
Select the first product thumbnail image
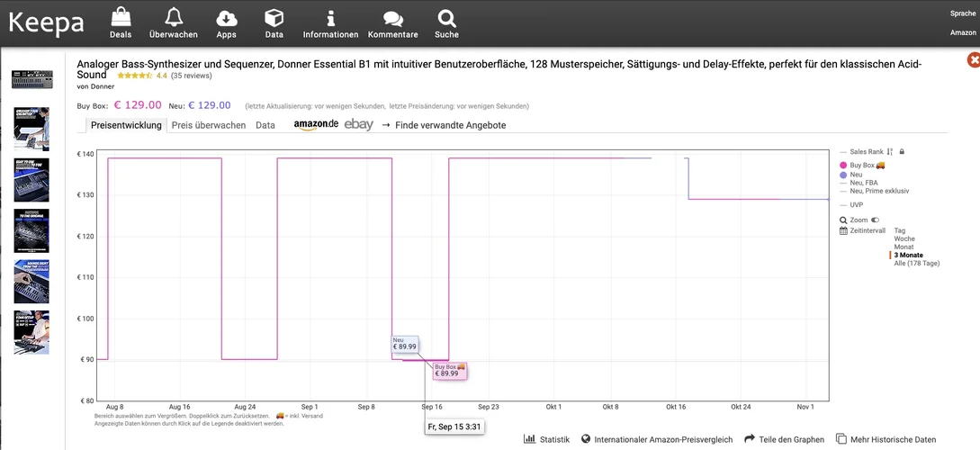[31, 78]
